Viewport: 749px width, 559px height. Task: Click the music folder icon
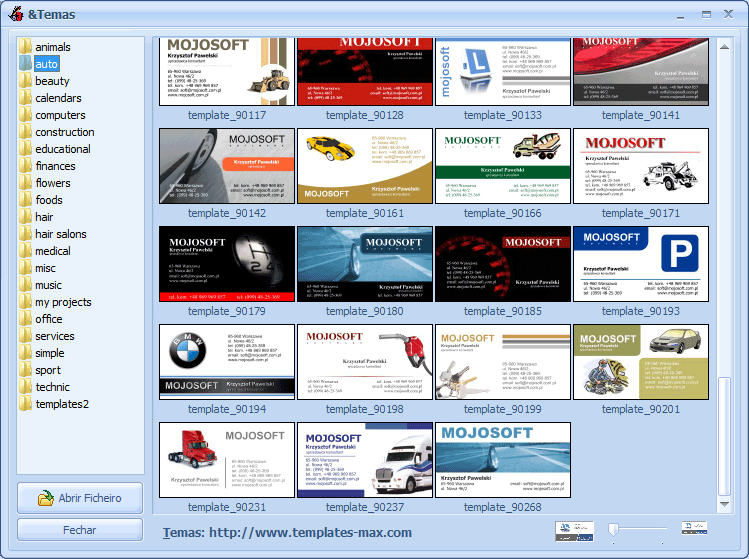click(x=25, y=285)
